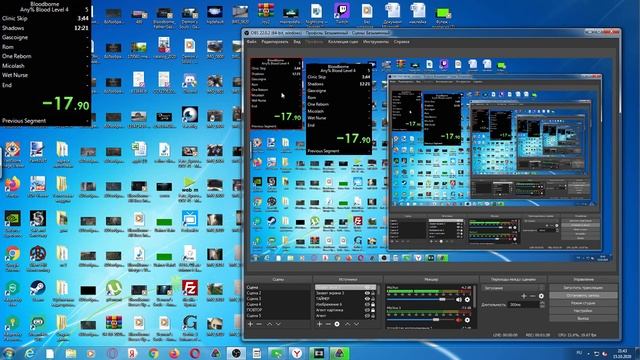Click Previous Segment row in LiveSplit
The image size is (640, 360).
click(x=45, y=121)
